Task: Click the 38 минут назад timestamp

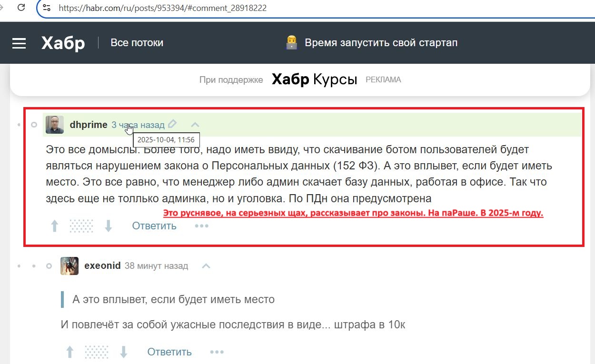Action: (156, 266)
